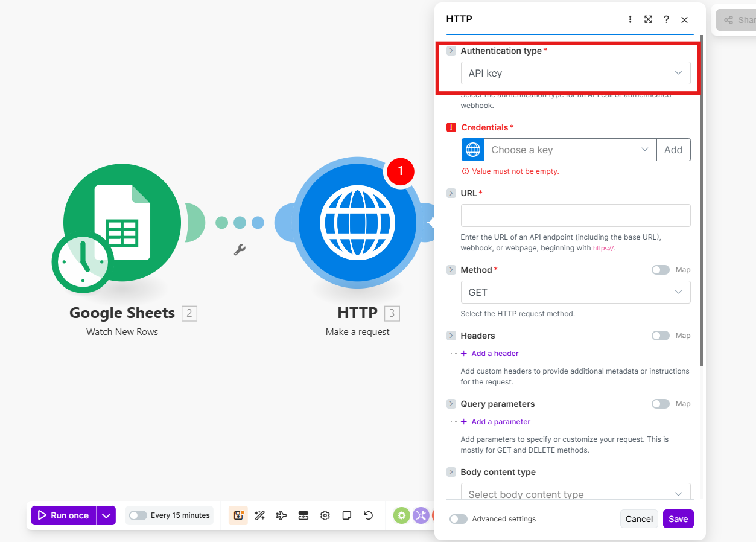Image resolution: width=756 pixels, height=542 pixels.
Task: Click Add a header link
Action: tap(489, 353)
